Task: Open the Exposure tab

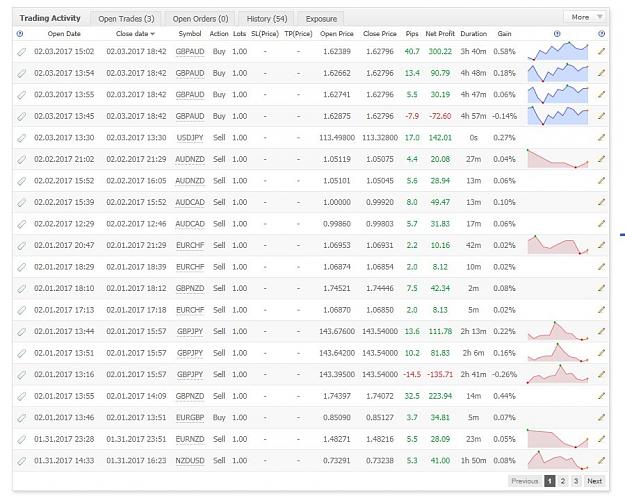Action: pos(321,19)
